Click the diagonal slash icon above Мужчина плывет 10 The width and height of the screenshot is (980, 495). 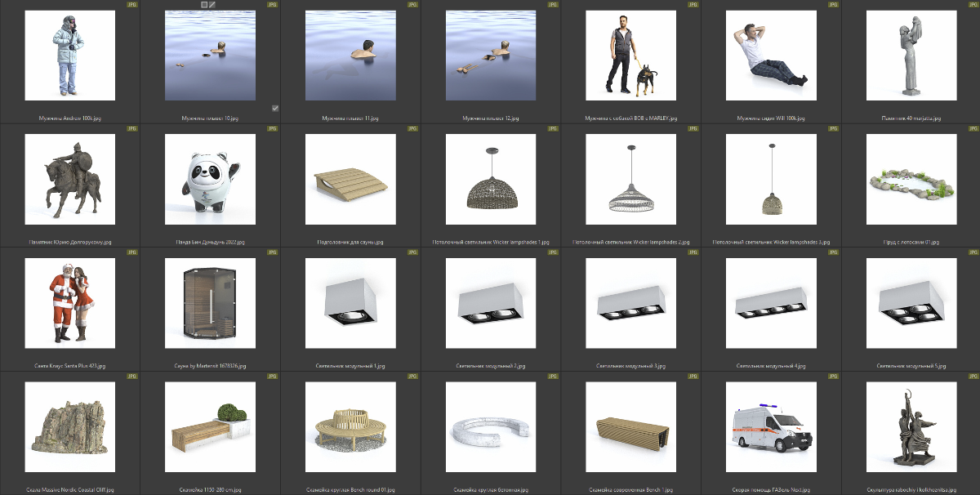pos(212,4)
